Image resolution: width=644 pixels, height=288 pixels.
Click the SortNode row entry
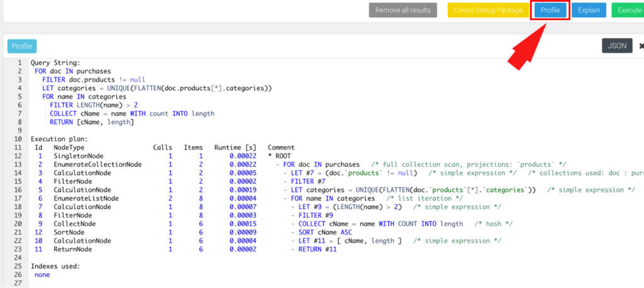70,232
